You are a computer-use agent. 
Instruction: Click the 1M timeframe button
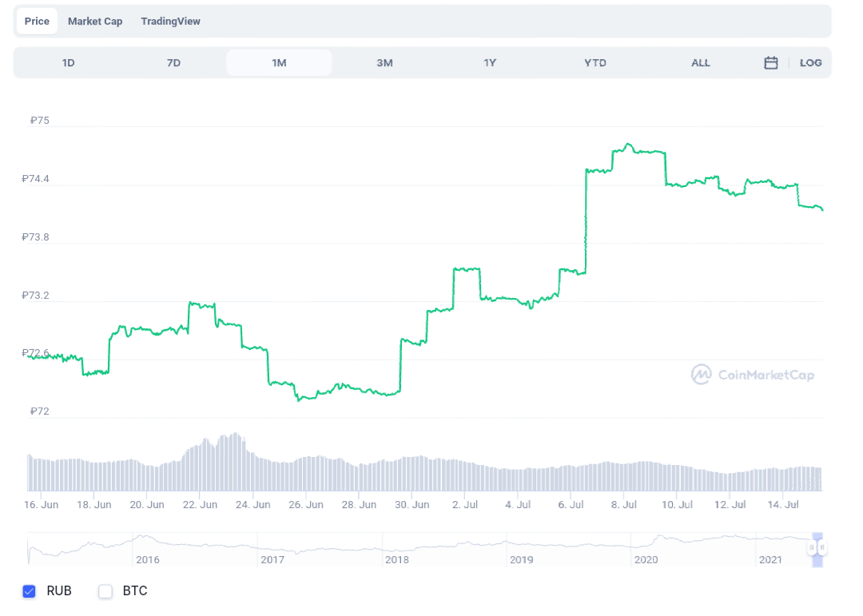pos(279,62)
